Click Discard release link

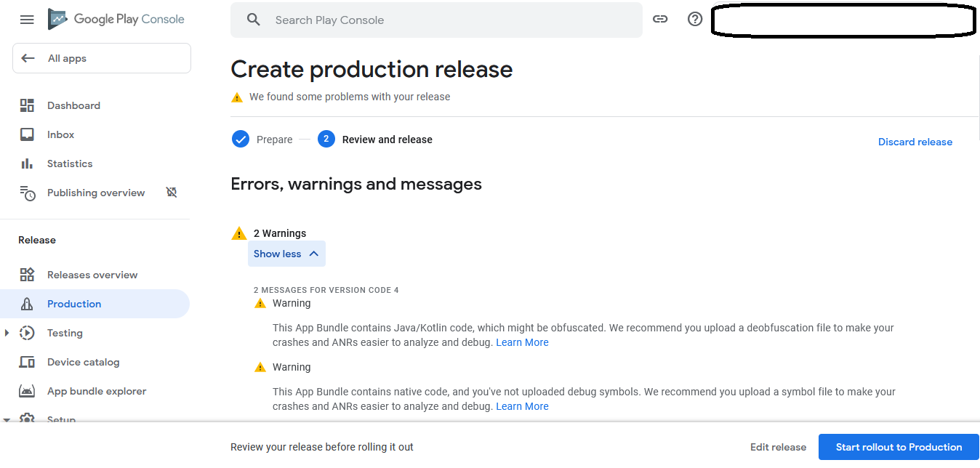pyautogui.click(x=915, y=142)
